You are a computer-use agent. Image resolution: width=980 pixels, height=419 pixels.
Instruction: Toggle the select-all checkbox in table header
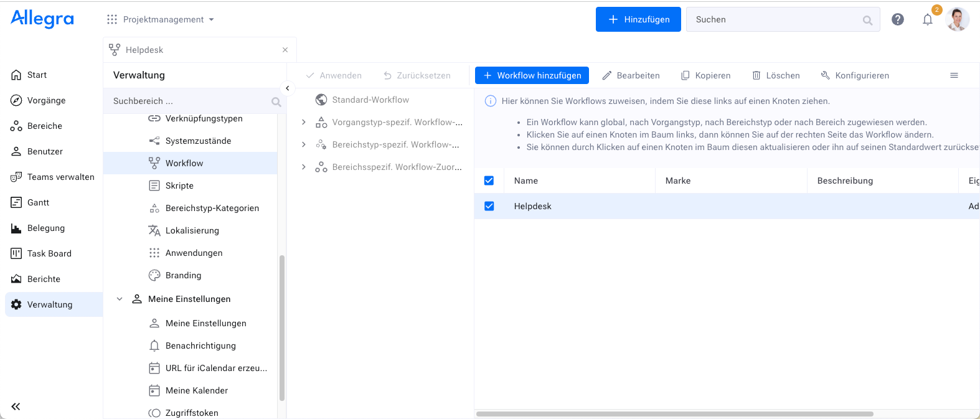coord(489,181)
